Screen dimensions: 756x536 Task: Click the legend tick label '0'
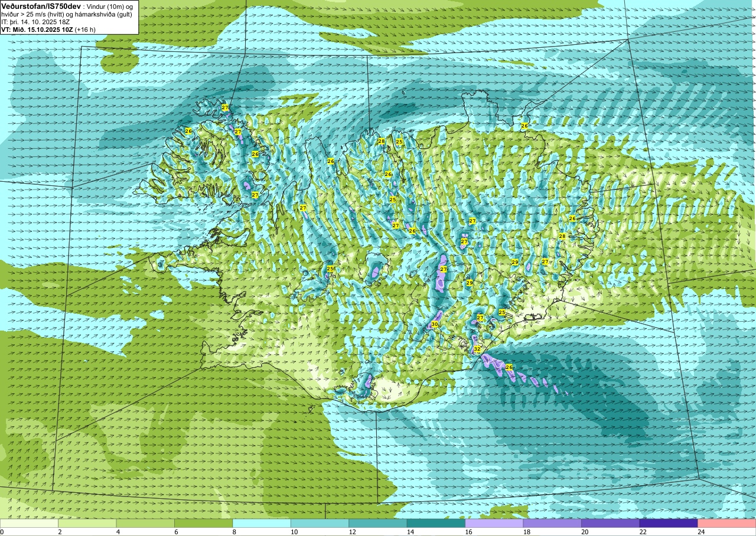coord(2,532)
